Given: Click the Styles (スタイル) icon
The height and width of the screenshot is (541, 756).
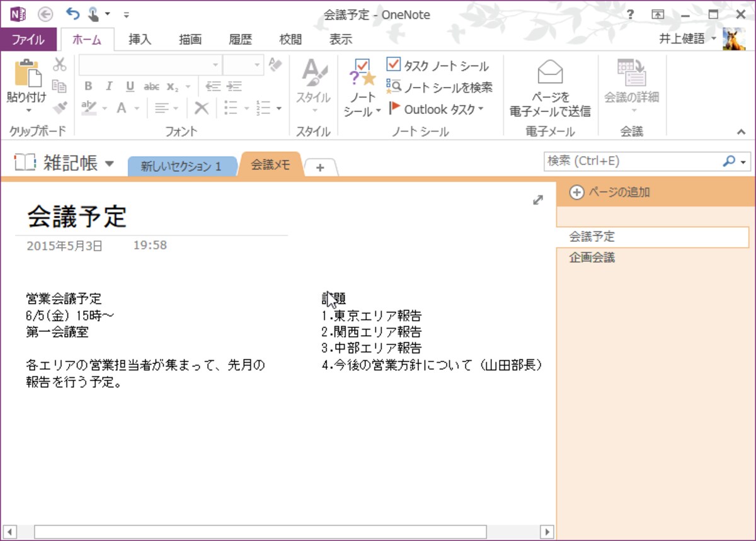Looking at the screenshot, I should (313, 74).
